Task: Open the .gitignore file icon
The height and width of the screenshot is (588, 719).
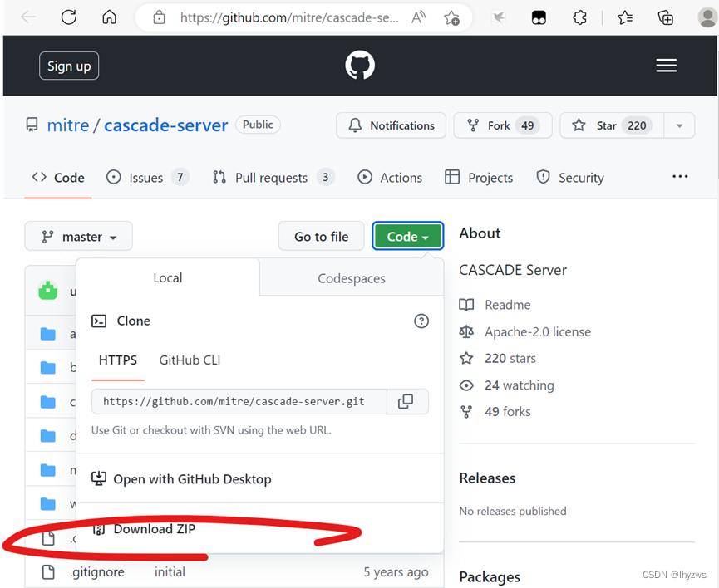Action: (x=48, y=572)
